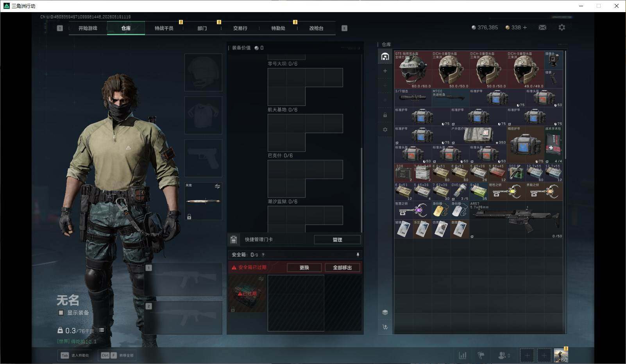
Task: Click the Tab 进入特勤处 shortcut button
Action: coord(75,355)
